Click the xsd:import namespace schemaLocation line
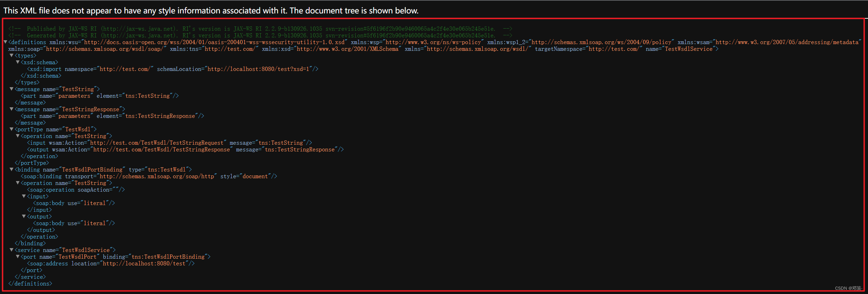This screenshot has width=868, height=294. pos(173,69)
